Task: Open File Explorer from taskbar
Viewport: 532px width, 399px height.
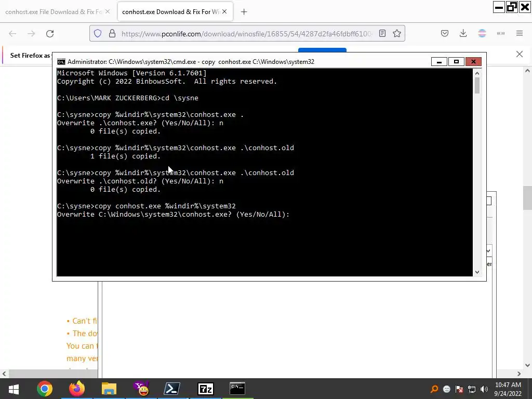Action: 109,389
